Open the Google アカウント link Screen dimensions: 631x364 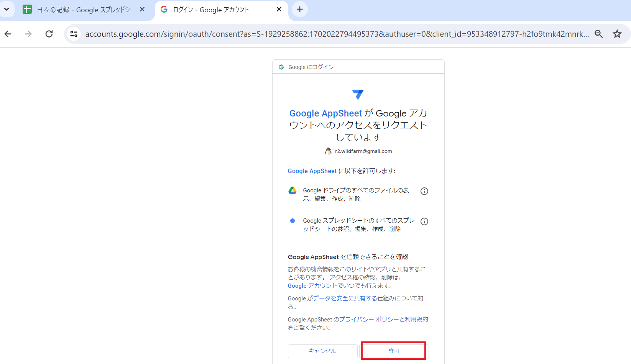(312, 286)
